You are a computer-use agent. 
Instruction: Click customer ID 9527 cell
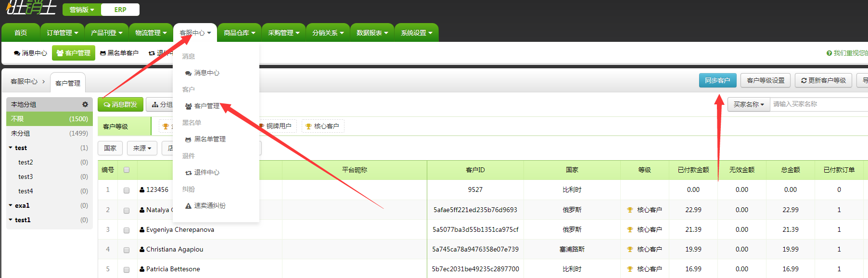(475, 190)
